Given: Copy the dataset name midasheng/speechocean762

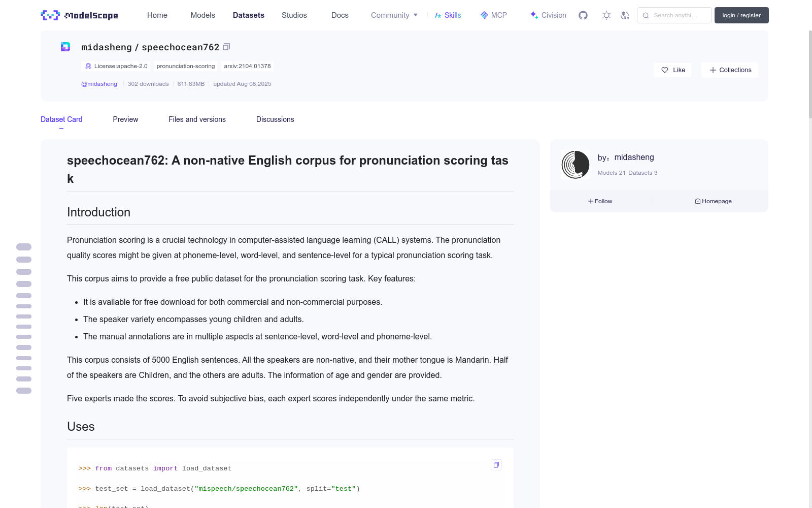Looking at the screenshot, I should pyautogui.click(x=226, y=47).
